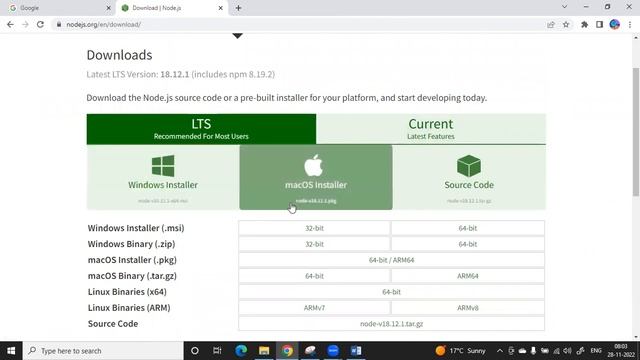Click the taskbar search box
Viewport: 640px width, 360px height.
[103, 351]
